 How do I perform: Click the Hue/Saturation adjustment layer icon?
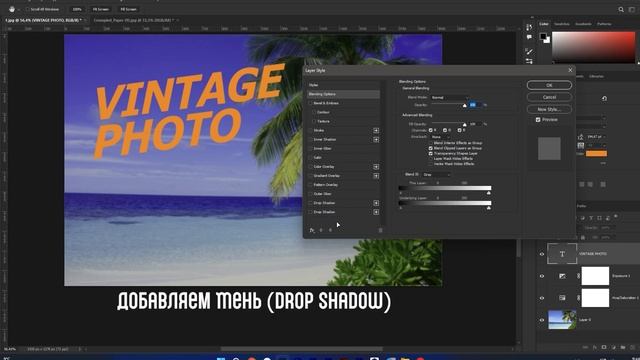pos(562,298)
